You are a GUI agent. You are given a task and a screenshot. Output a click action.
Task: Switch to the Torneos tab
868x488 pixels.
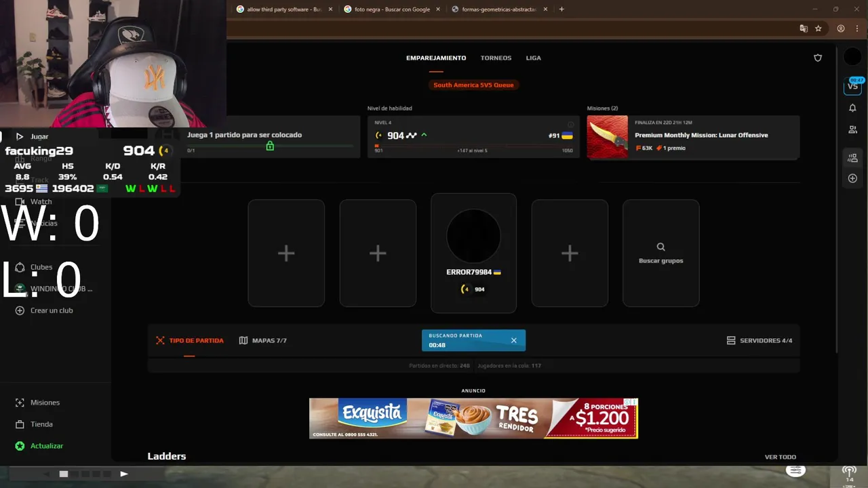click(x=496, y=58)
